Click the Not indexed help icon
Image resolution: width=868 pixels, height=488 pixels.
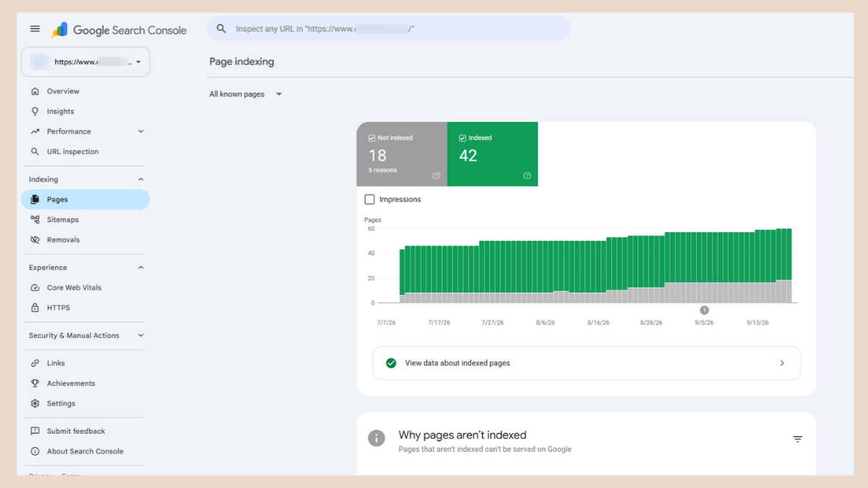(436, 176)
